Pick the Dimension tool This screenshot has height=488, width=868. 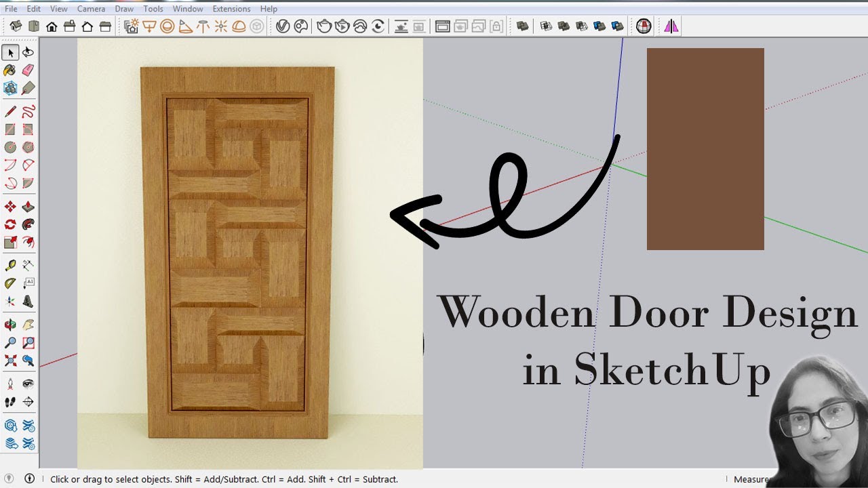coord(28,265)
